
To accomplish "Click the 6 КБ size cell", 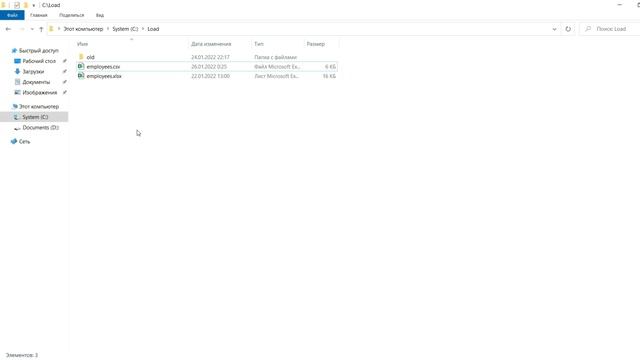I will click(x=330, y=67).
